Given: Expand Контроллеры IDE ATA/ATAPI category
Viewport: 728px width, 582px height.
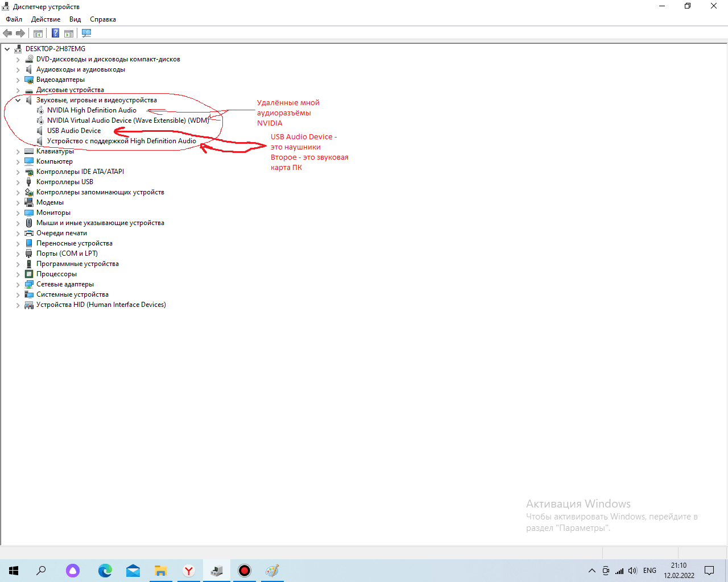Looking at the screenshot, I should point(18,172).
